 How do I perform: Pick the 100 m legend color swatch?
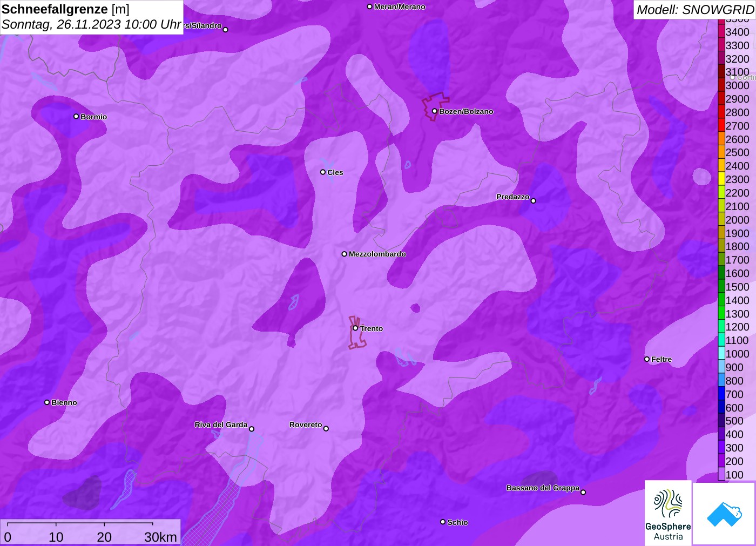[x=721, y=474]
